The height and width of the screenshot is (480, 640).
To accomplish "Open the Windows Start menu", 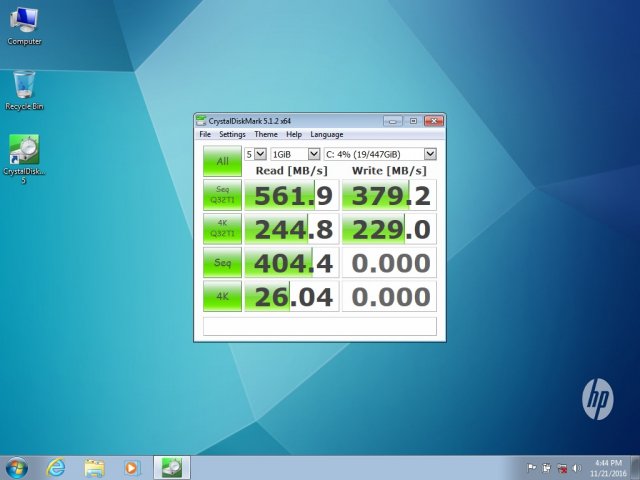I will tap(17, 467).
